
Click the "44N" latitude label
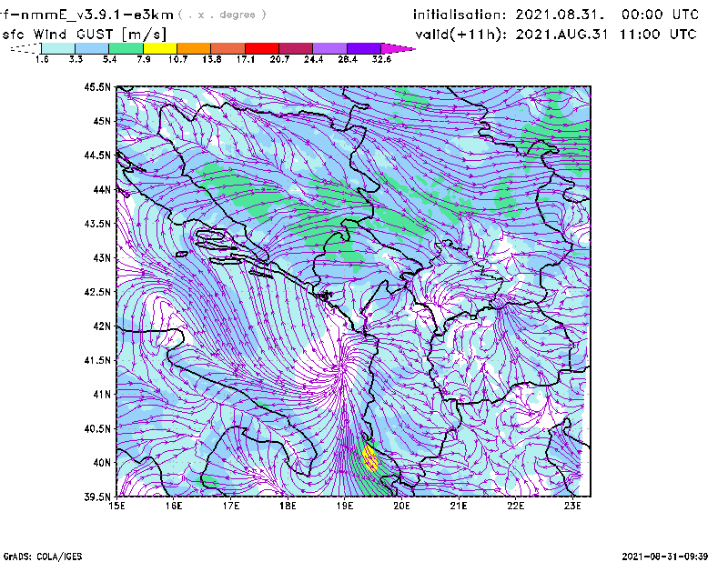tap(102, 189)
